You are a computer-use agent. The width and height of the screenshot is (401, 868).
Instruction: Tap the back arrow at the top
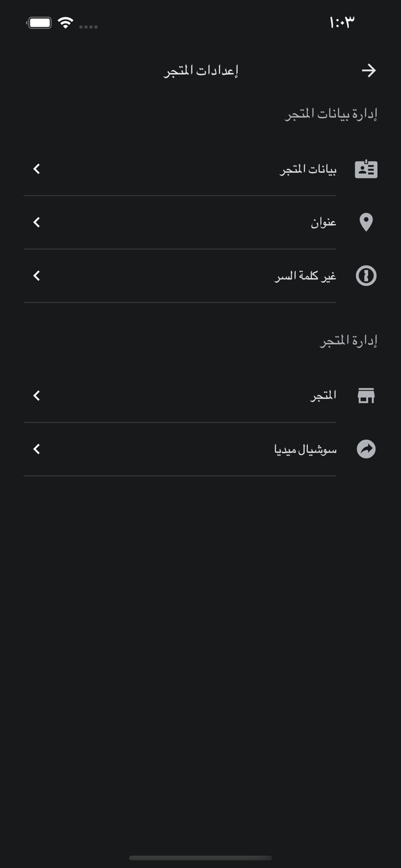coord(370,69)
